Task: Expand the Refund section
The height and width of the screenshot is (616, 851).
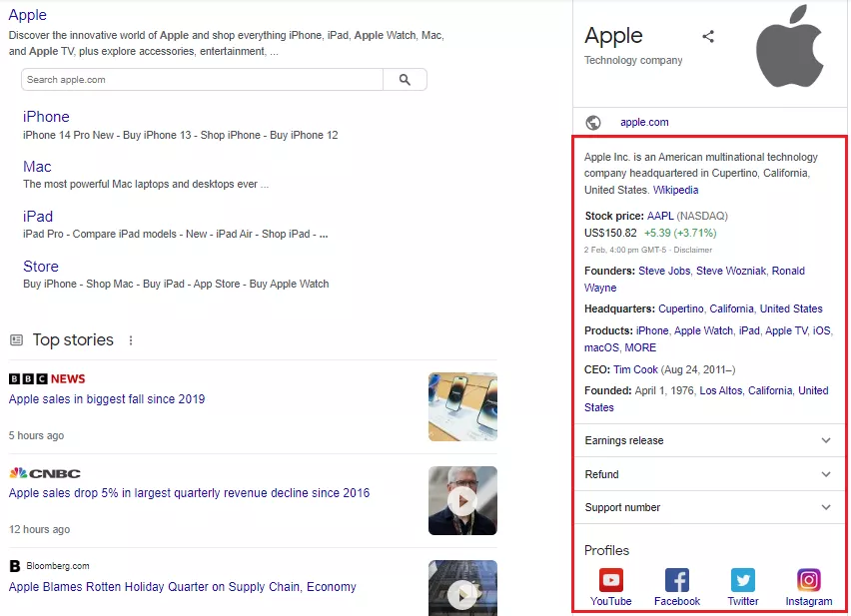Action: tap(709, 474)
